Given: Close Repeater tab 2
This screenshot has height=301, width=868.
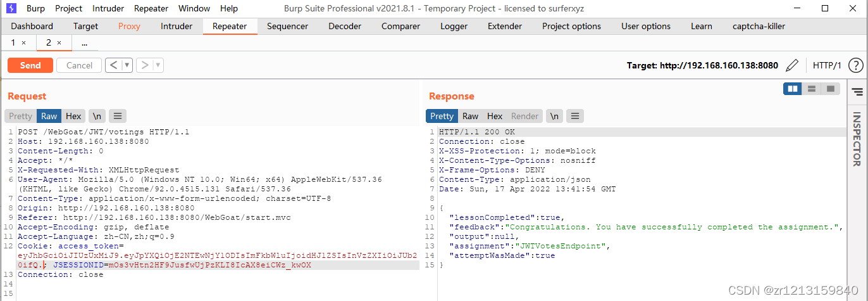Looking at the screenshot, I should point(59,43).
